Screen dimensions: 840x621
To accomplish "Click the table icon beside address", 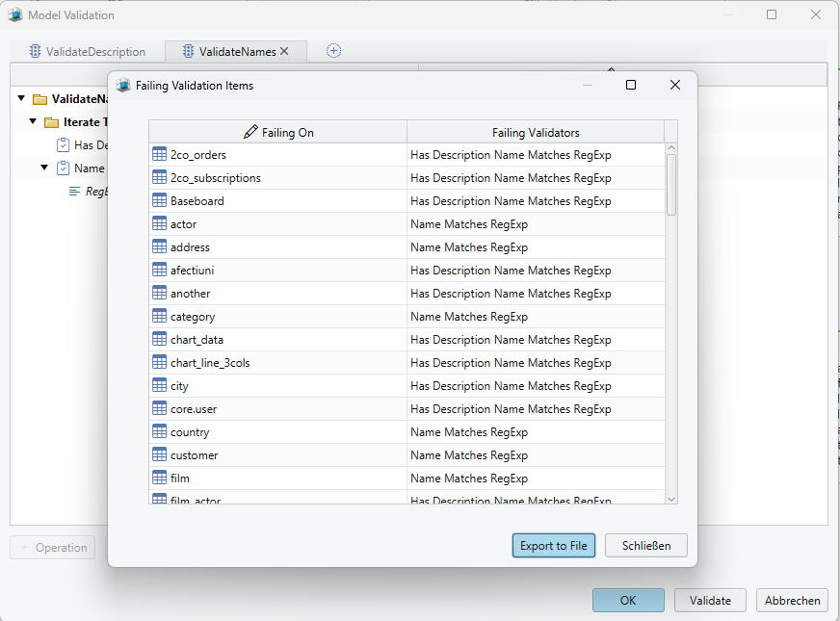I will point(159,246).
